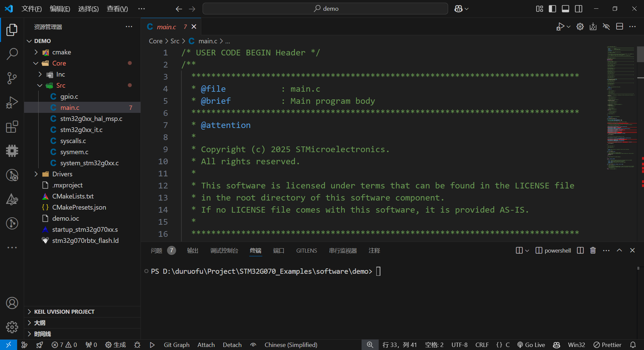Expand the Drivers folder
The width and height of the screenshot is (644, 350).
[62, 174]
